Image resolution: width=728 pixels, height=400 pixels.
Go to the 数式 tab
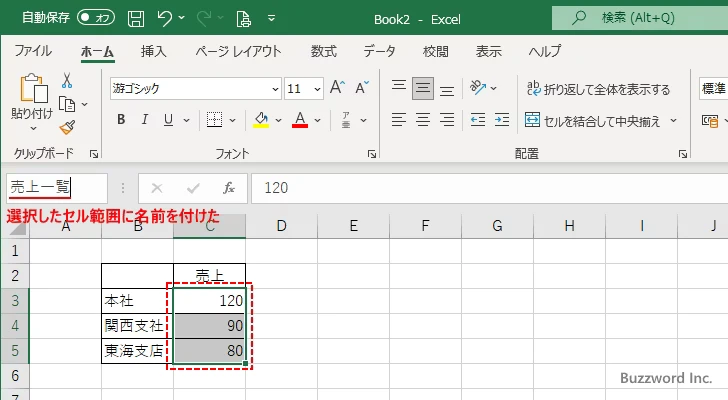pyautogui.click(x=324, y=51)
